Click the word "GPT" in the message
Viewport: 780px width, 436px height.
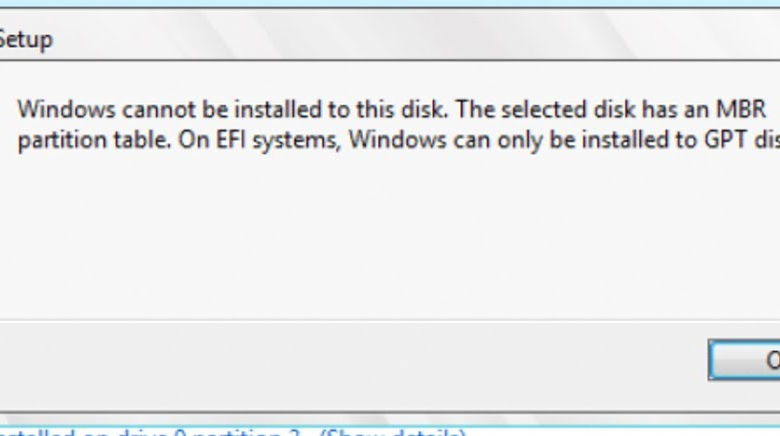(x=730, y=140)
